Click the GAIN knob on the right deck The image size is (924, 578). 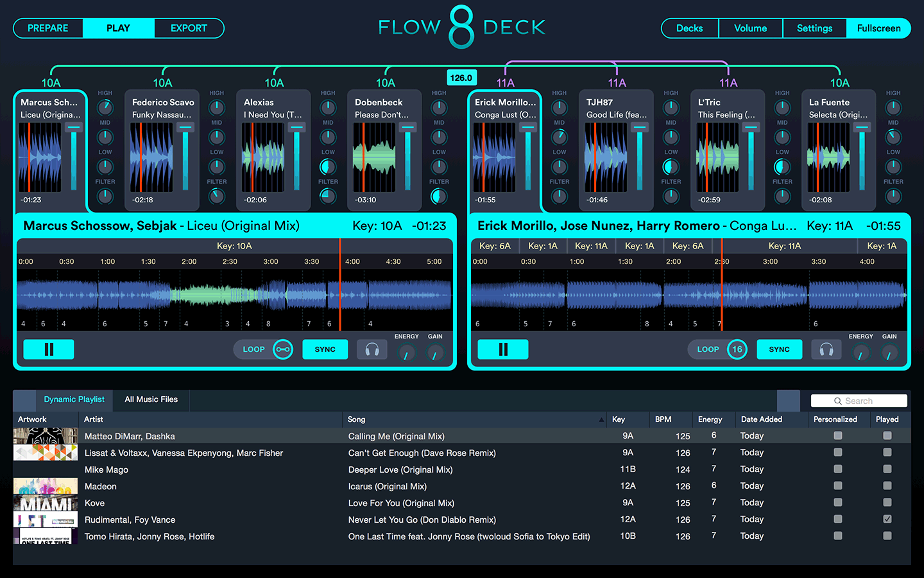pos(889,353)
